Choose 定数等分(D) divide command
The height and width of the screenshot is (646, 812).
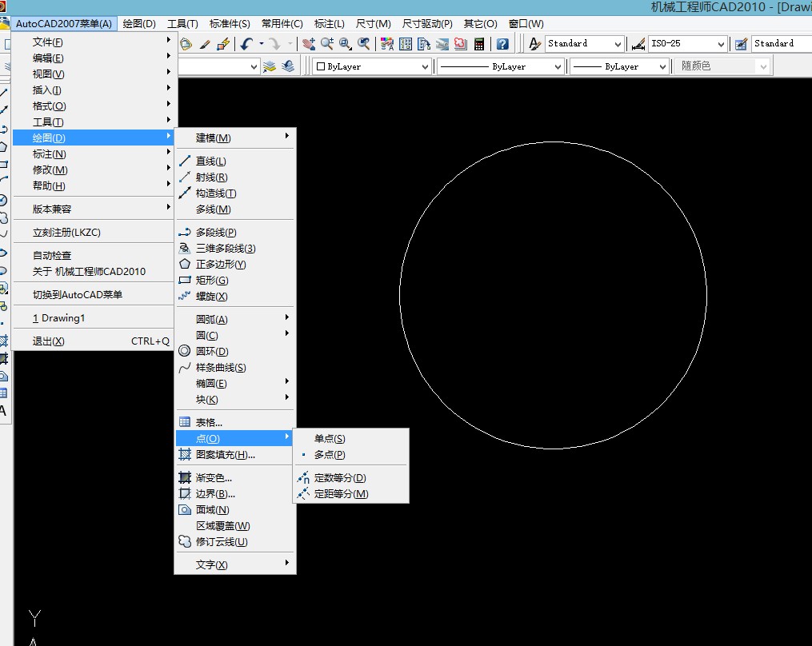click(x=351, y=478)
